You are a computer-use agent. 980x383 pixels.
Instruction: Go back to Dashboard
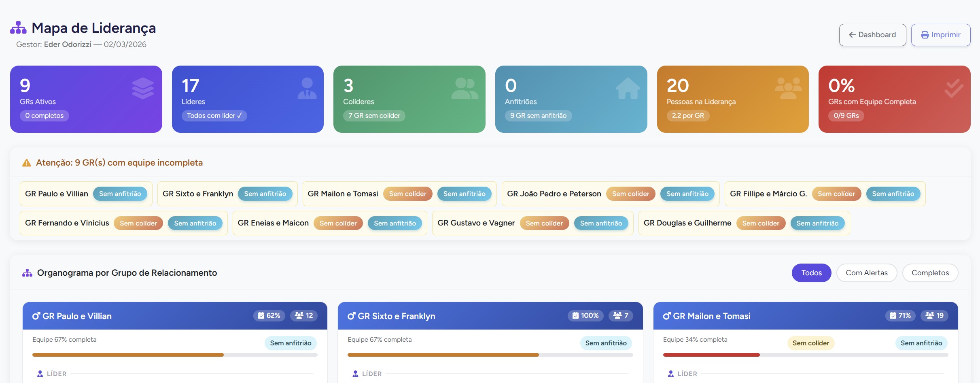pyautogui.click(x=872, y=35)
